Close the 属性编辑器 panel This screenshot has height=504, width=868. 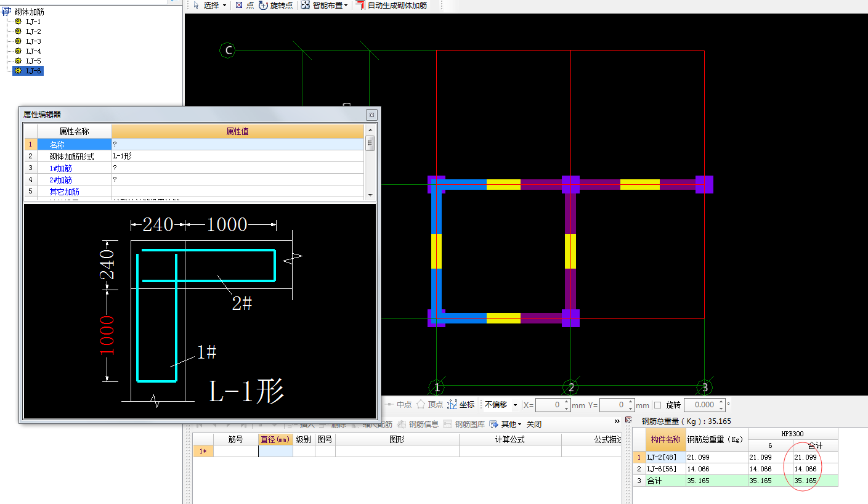click(x=371, y=115)
